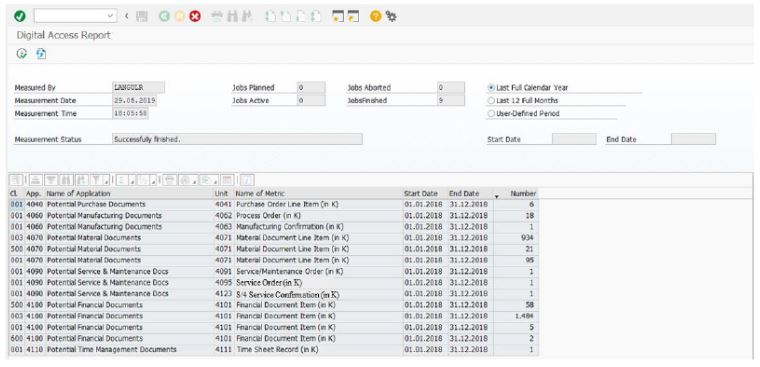Click the Create New Session window icon
The width and height of the screenshot is (760, 367).
[x=338, y=16]
